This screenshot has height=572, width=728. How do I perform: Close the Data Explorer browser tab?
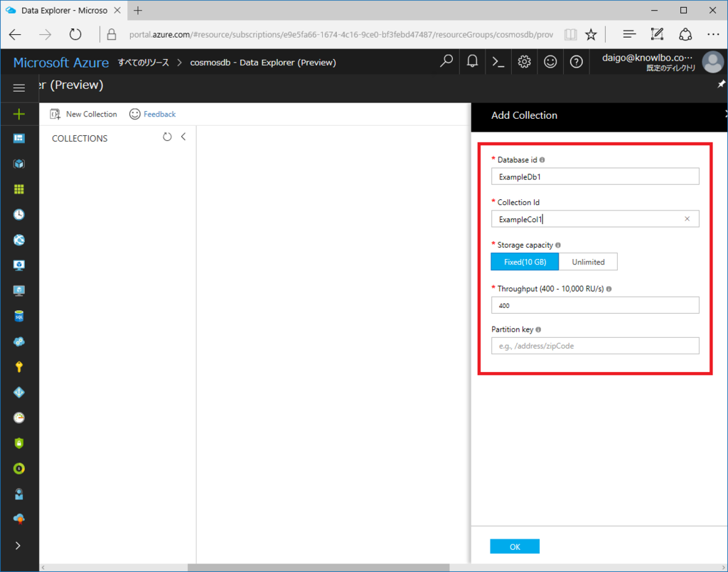coord(117,10)
